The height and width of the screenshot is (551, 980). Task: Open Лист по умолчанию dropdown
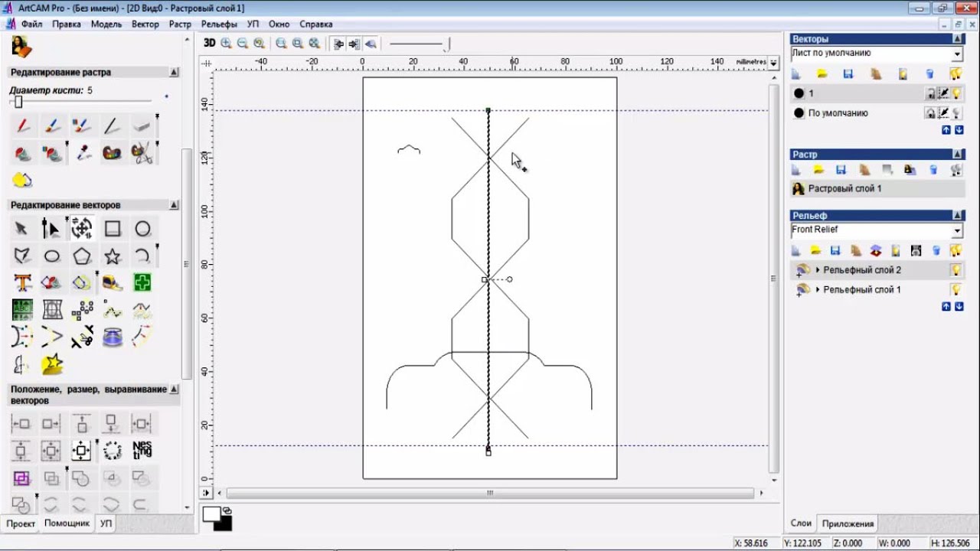[x=957, y=54]
